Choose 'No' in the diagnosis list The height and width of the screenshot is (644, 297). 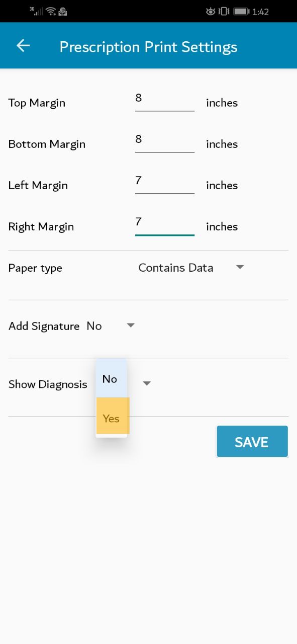tap(112, 378)
